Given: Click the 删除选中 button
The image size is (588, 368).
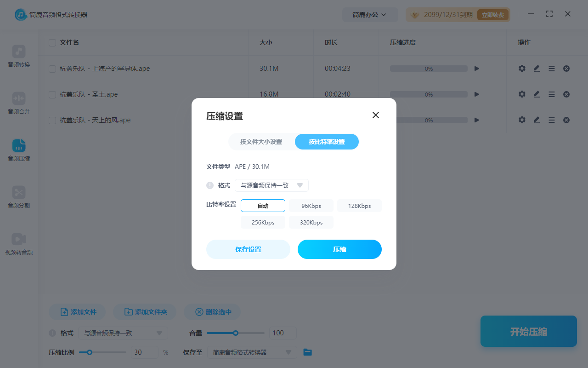Looking at the screenshot, I should pyautogui.click(x=212, y=312).
